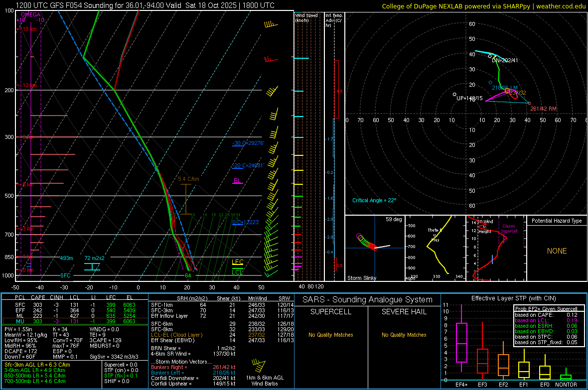Screen dimensions: 588x390
Task: Click the Inf. Temp. Adv. panel header
Action: tap(334, 20)
